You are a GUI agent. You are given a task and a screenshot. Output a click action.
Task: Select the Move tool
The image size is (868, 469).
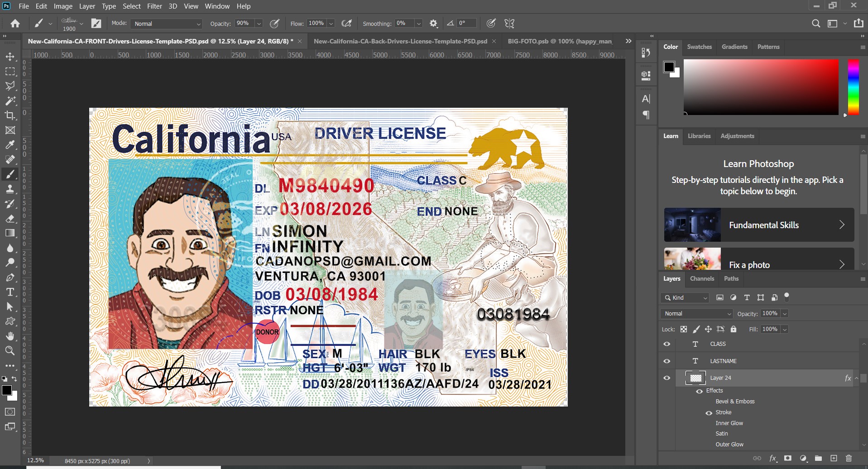10,57
